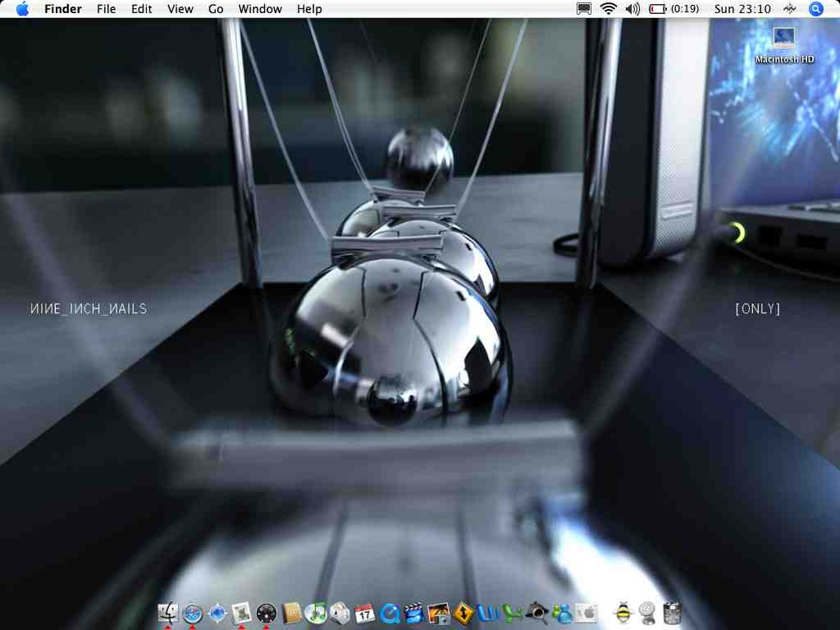This screenshot has width=840, height=630.
Task: Open the Preview photo icon in Dock
Action: (x=242, y=612)
